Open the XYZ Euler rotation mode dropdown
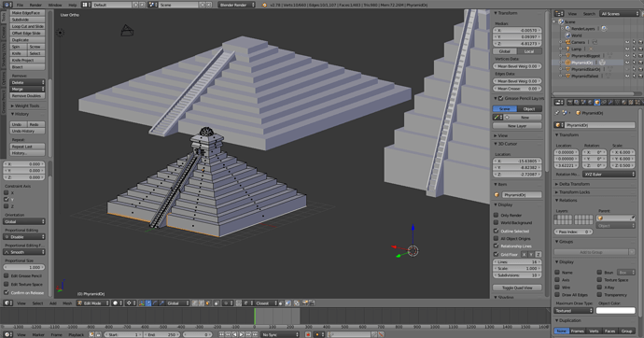The width and height of the screenshot is (644, 338). 609,174
